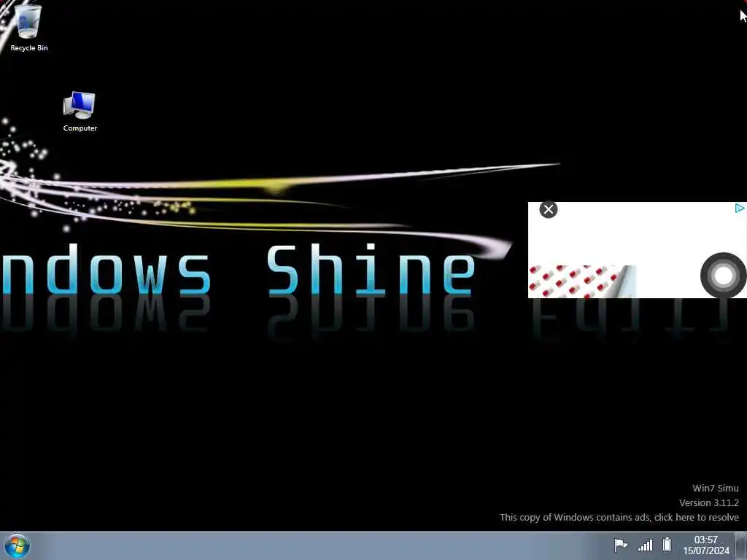This screenshot has height=560, width=747.
Task: Select the 'Win7 Simu' watermark text
Action: click(x=715, y=488)
